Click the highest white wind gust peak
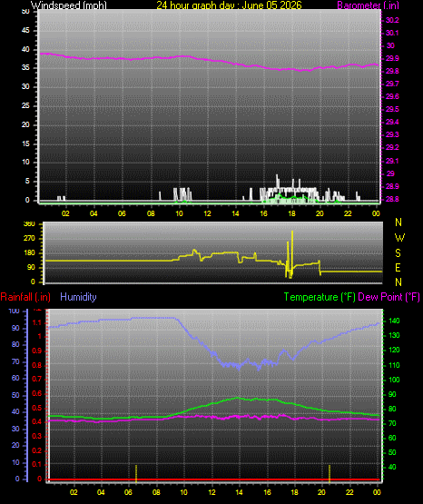The height and width of the screenshot is (504, 423). [x=277, y=180]
